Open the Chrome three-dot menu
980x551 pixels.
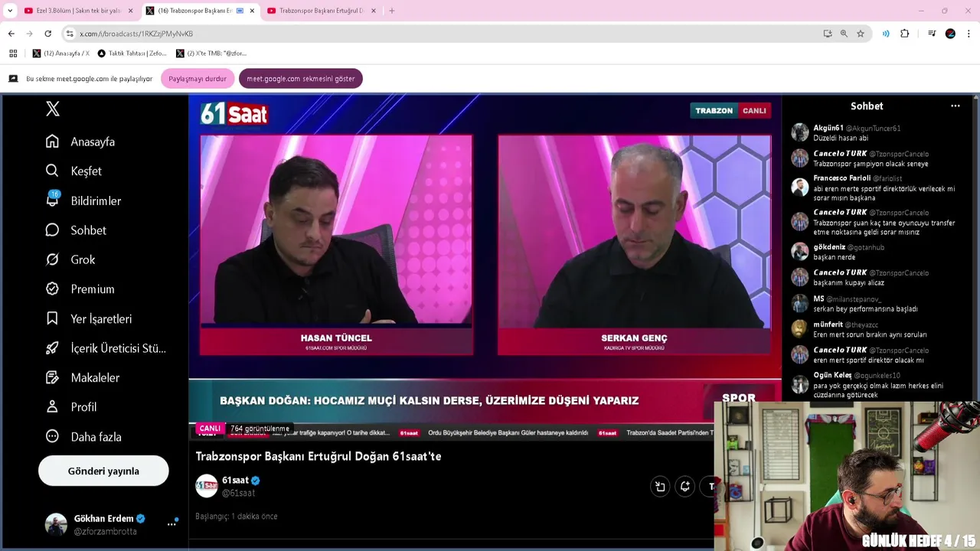point(969,34)
